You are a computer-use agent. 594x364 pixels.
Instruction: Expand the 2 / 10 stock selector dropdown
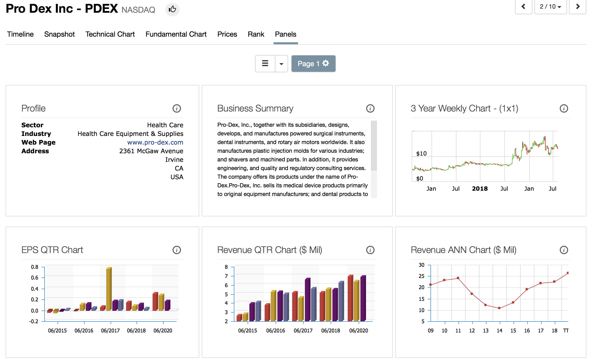(x=550, y=7)
